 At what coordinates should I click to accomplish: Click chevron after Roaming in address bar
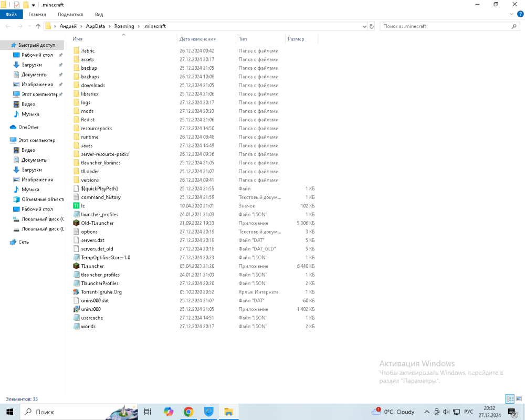(139, 26)
